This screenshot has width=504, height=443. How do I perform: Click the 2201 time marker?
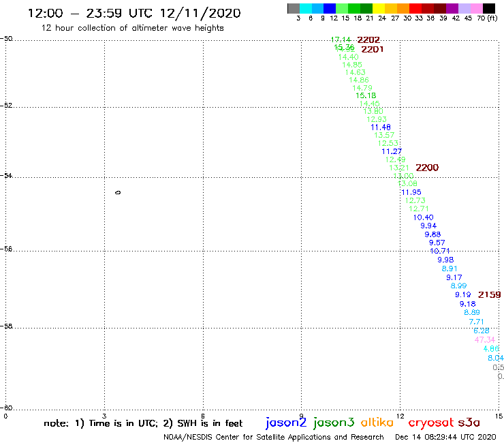[373, 49]
